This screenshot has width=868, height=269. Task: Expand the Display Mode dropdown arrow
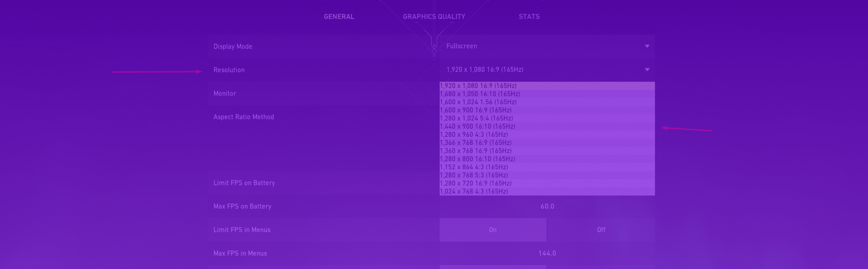[647, 46]
